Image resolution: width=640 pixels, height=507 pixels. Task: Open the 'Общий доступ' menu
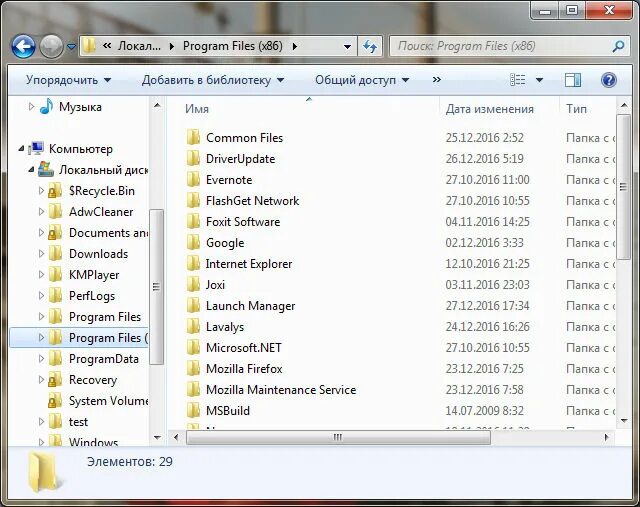click(x=362, y=80)
